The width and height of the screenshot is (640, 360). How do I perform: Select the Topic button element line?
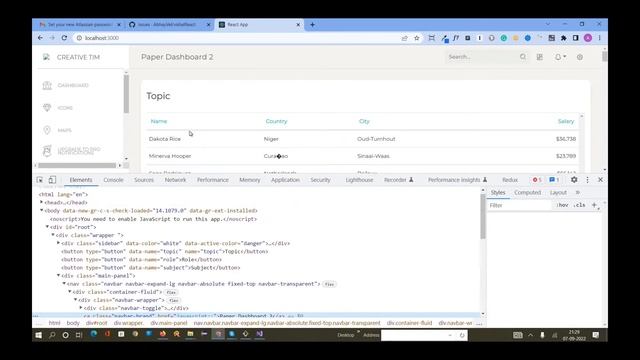(x=164, y=251)
